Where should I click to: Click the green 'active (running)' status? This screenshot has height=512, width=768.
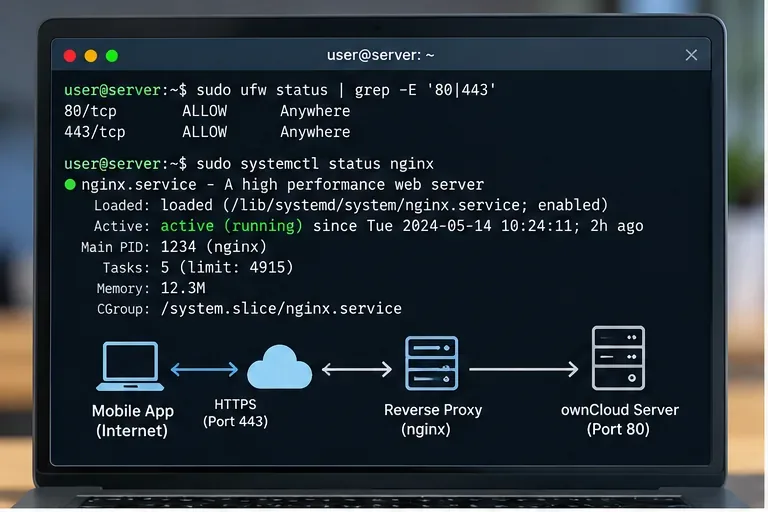232,226
